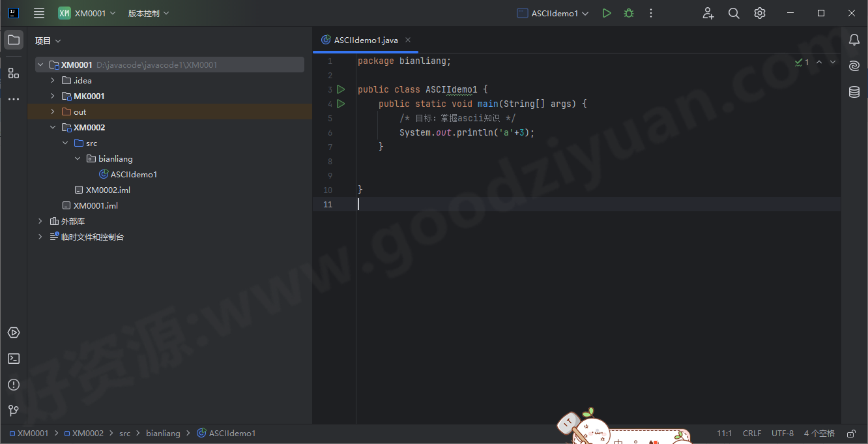
Task: Open the Problems tool window
Action: pyautogui.click(x=14, y=385)
